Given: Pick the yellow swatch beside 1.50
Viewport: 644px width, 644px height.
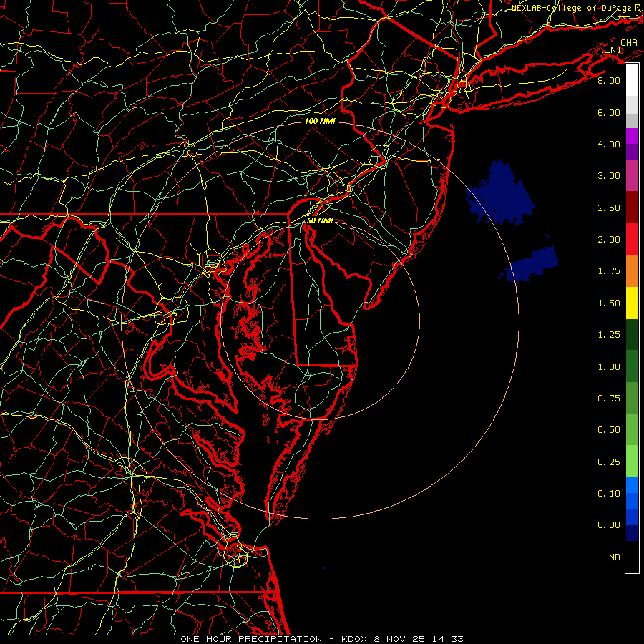Looking at the screenshot, I should tap(632, 303).
